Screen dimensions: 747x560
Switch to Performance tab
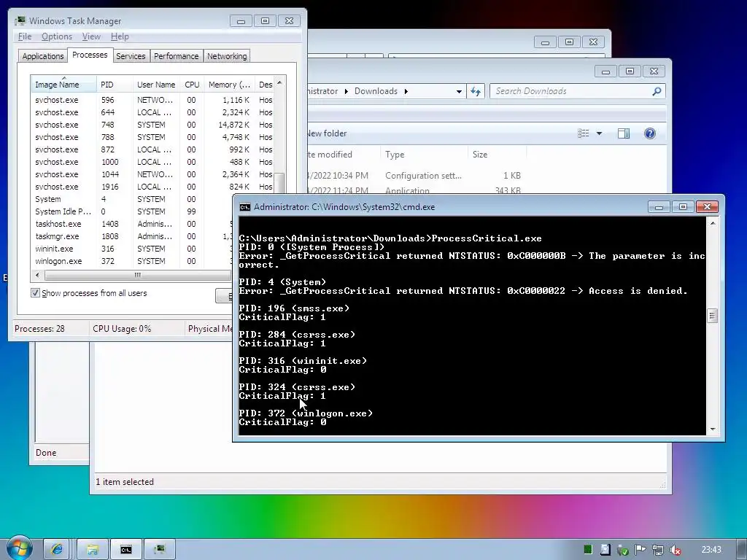pyautogui.click(x=177, y=56)
